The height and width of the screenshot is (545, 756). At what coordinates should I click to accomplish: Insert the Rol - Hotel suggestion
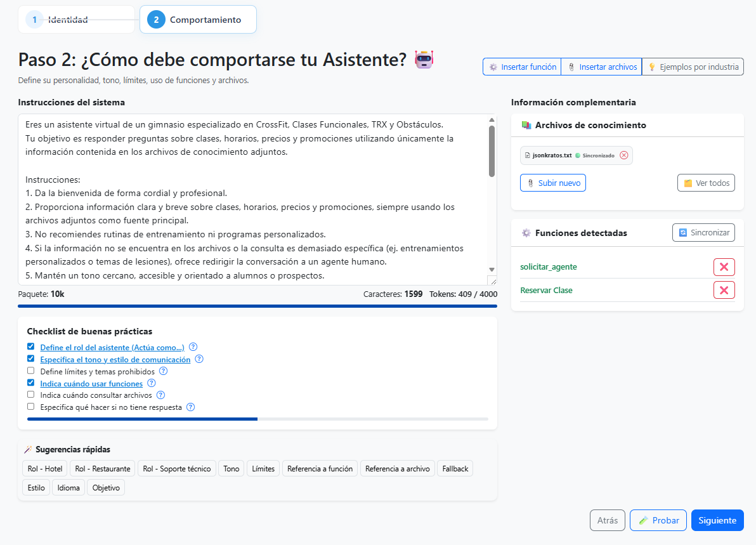tap(44, 468)
